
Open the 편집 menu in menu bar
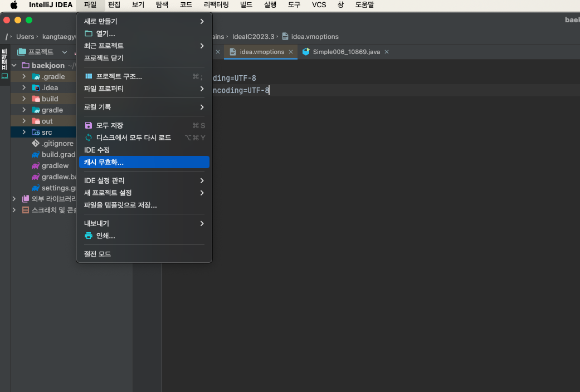click(114, 5)
